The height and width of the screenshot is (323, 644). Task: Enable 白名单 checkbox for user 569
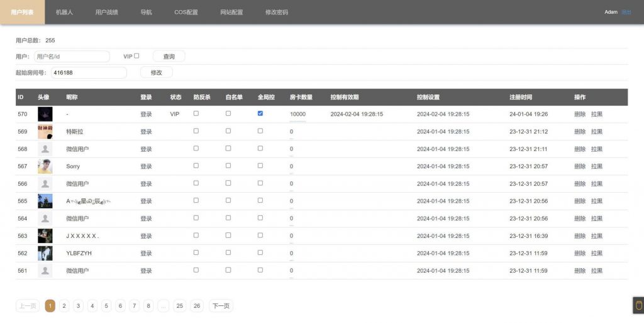228,131
